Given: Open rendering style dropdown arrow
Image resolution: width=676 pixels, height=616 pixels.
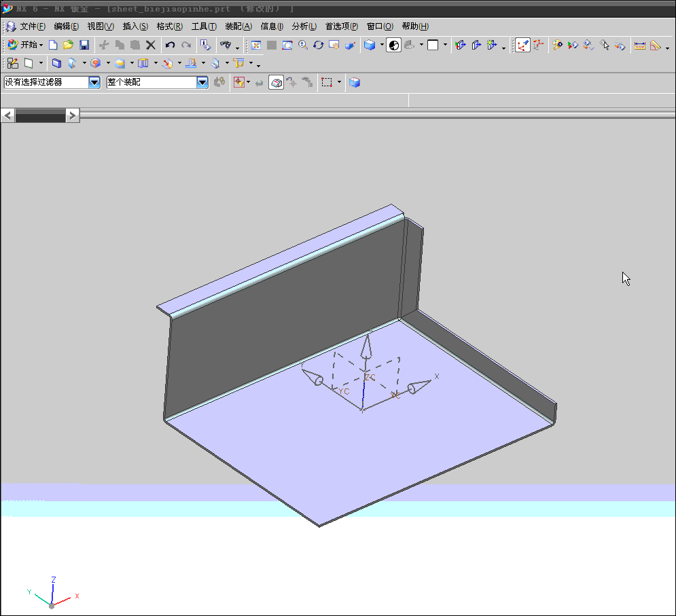Looking at the screenshot, I should tap(382, 45).
